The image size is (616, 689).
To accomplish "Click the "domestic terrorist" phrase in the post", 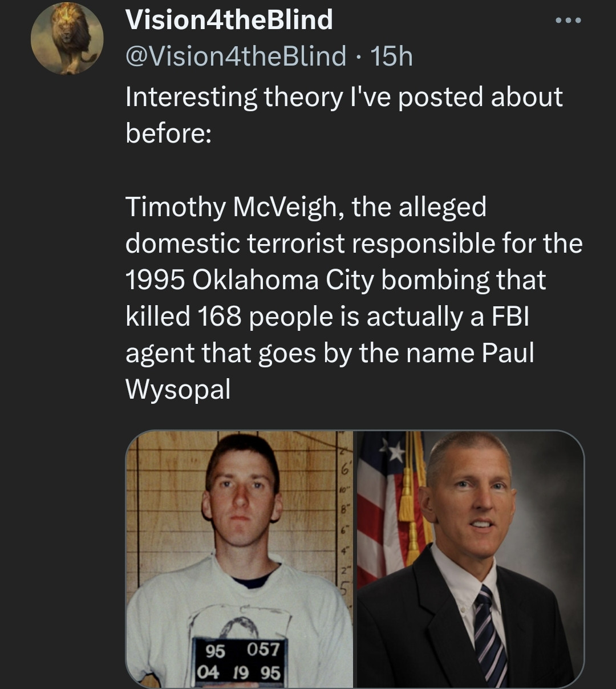I will click(x=235, y=244).
